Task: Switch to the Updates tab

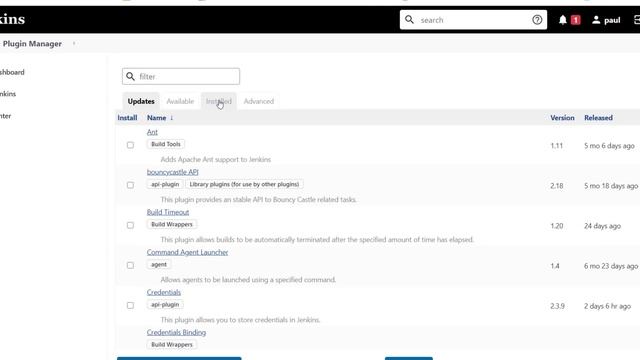Action: [x=141, y=101]
